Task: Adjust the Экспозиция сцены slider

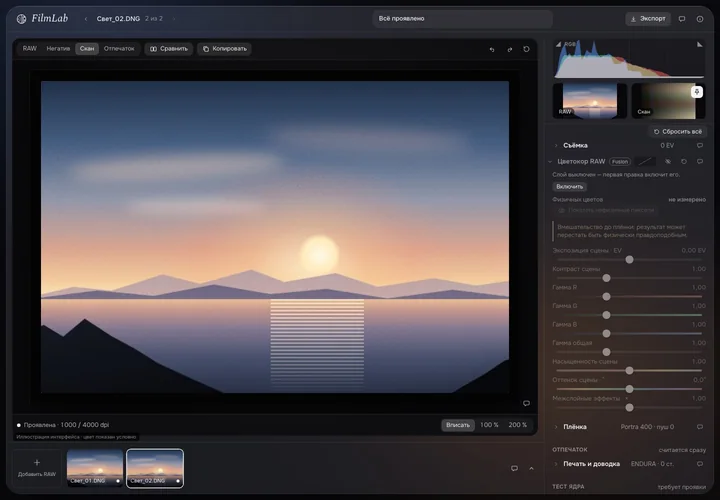Action: [629, 259]
